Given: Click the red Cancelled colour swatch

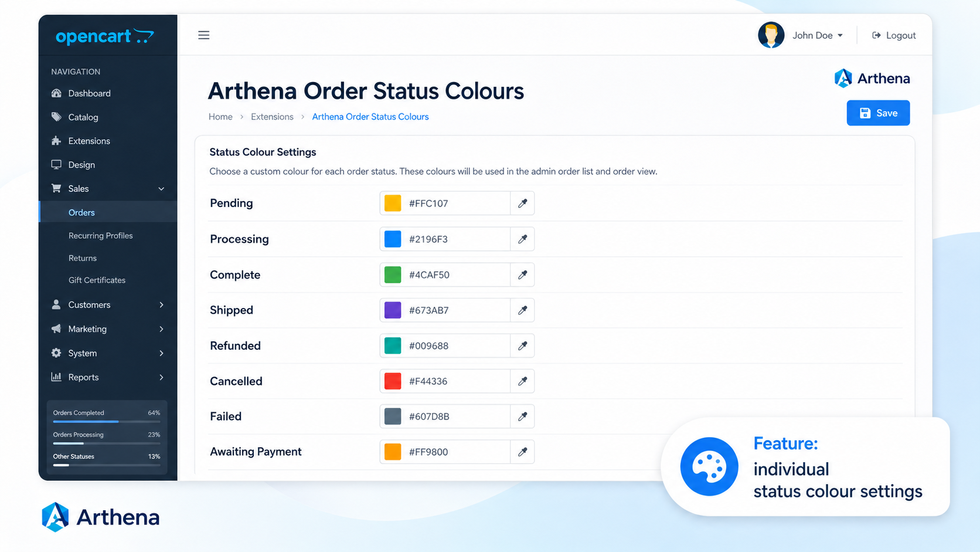Looking at the screenshot, I should point(393,381).
